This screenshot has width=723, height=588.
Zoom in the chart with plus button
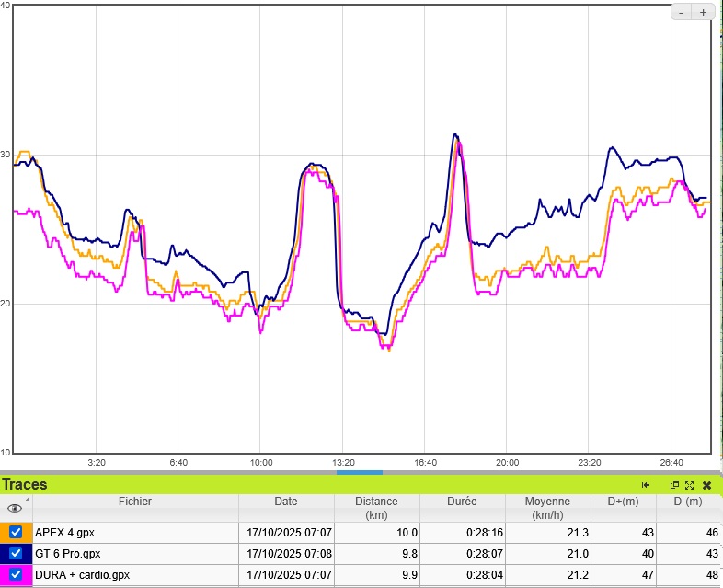pos(703,13)
